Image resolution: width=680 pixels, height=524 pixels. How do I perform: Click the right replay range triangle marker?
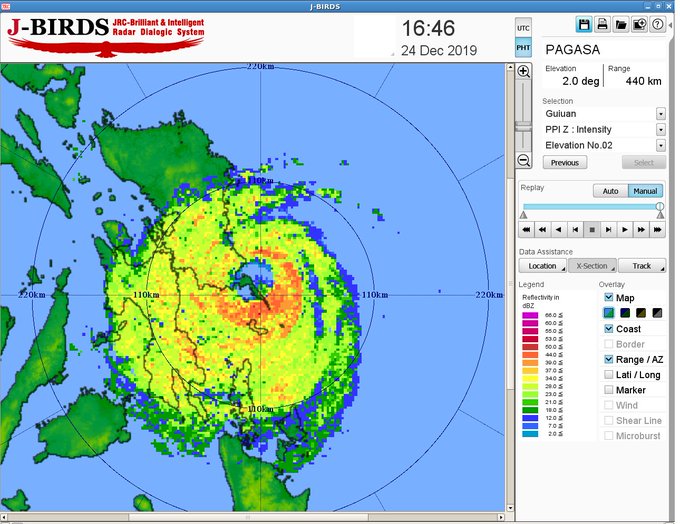pyautogui.click(x=660, y=215)
